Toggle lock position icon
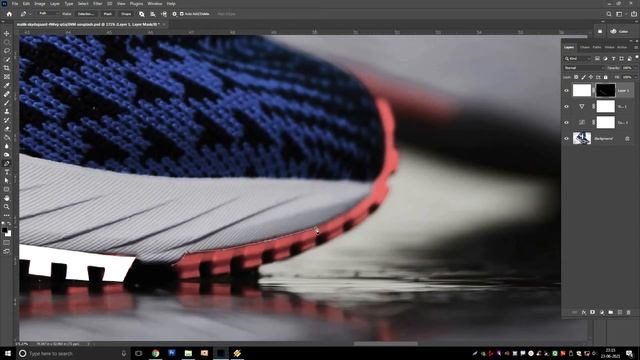The height and width of the screenshot is (360, 640). pyautogui.click(x=591, y=77)
